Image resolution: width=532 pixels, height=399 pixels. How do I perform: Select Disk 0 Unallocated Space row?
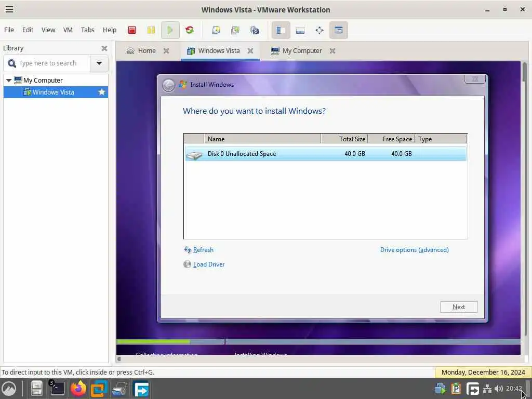point(325,154)
